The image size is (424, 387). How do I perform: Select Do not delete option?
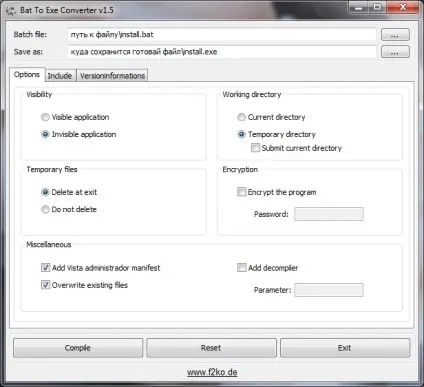tap(45, 209)
